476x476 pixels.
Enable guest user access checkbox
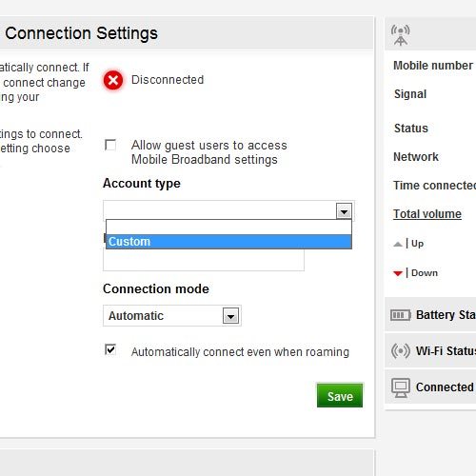point(110,145)
